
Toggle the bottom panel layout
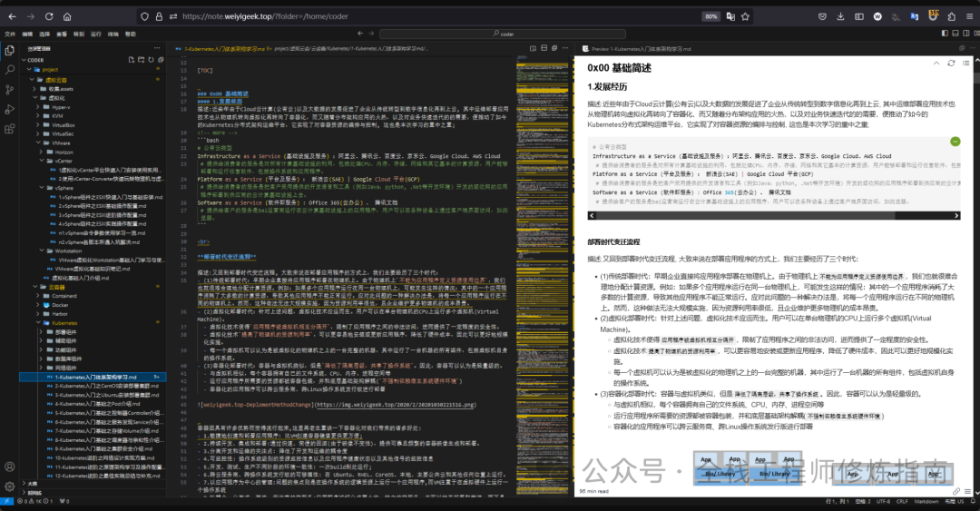(x=955, y=34)
